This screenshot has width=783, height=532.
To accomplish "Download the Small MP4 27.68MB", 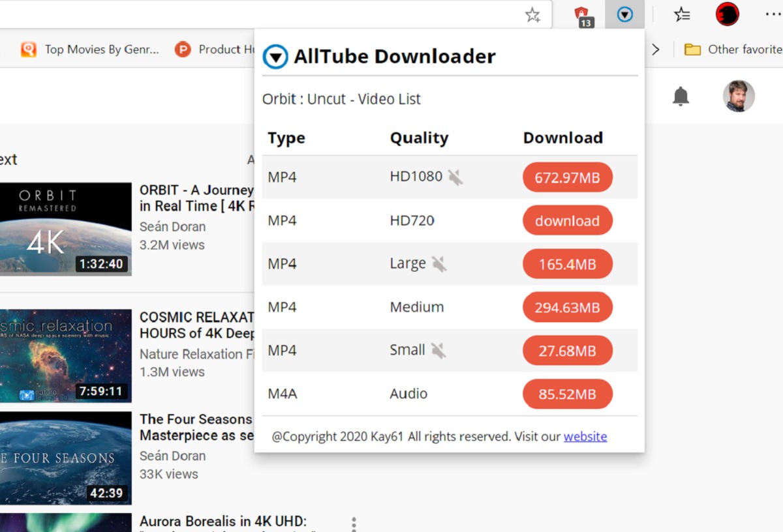I will point(567,351).
